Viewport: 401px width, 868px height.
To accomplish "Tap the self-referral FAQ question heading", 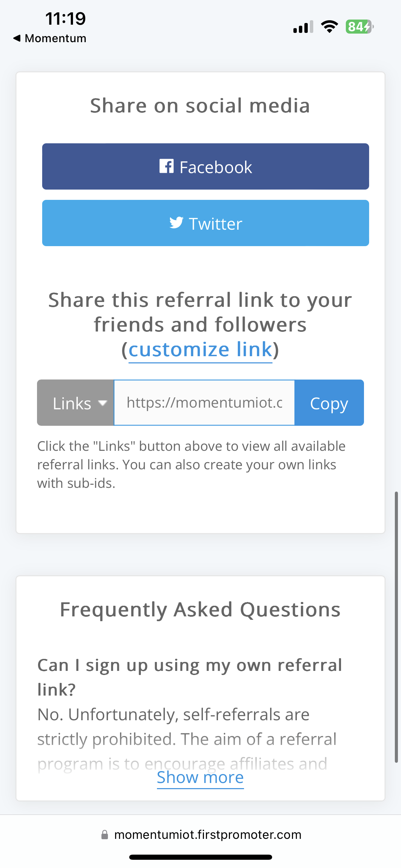I will 190,677.
